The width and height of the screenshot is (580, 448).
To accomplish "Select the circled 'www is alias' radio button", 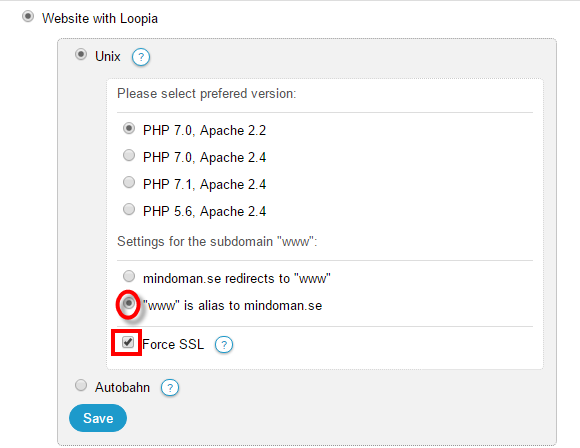I will tap(128, 303).
